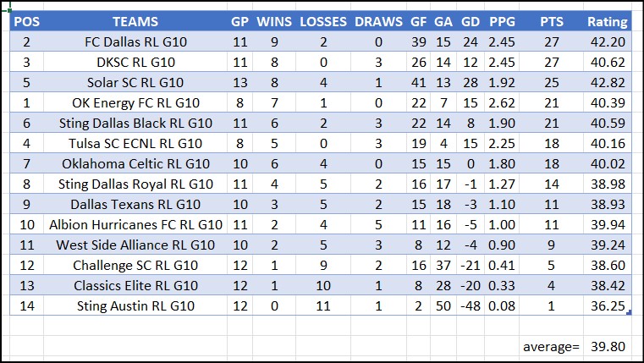The width and height of the screenshot is (644, 363).
Task: Click the Tulsa SC ECNL RL G10 cell
Action: click(x=135, y=143)
